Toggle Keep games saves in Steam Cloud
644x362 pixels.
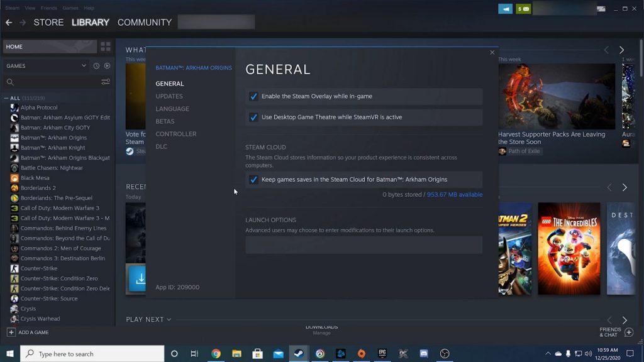pyautogui.click(x=253, y=180)
